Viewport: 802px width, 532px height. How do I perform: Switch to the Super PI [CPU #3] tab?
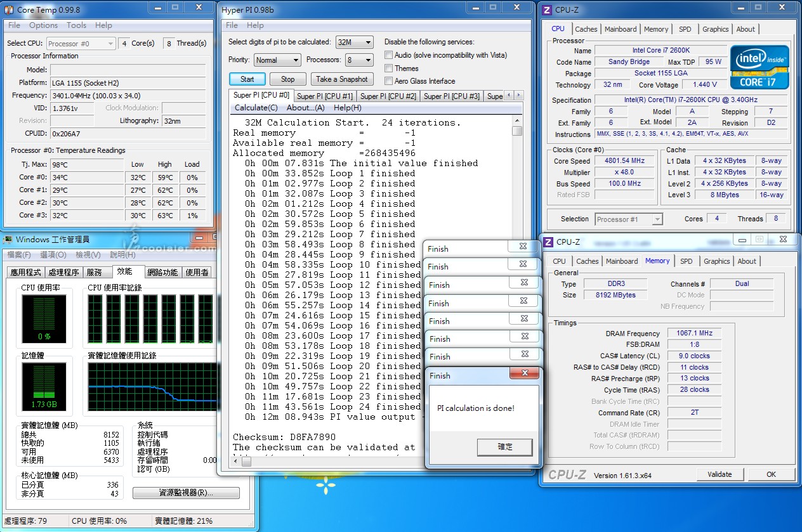point(452,96)
